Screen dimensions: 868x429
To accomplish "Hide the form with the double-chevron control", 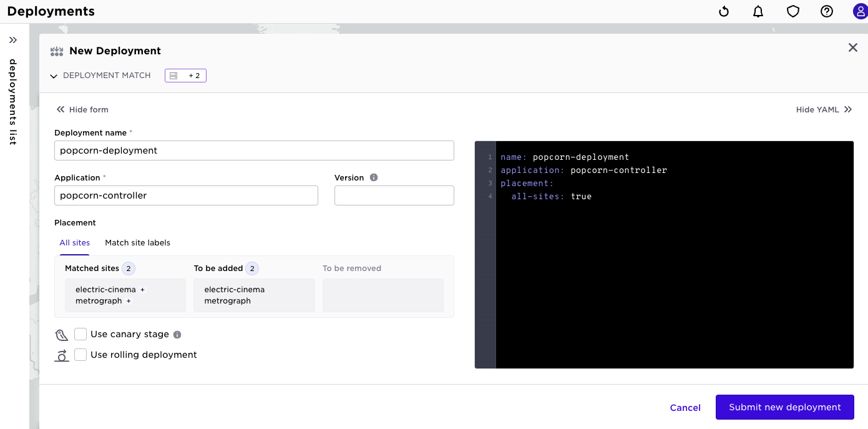I will pyautogui.click(x=82, y=109).
